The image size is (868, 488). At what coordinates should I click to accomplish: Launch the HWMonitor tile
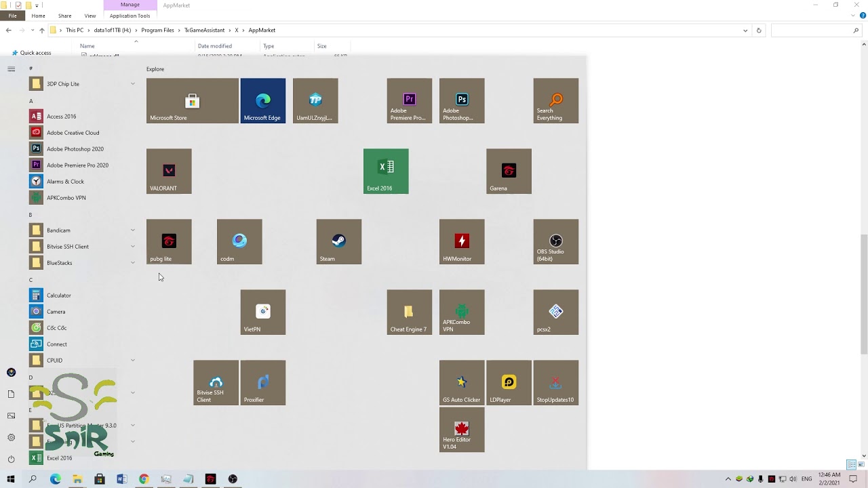[462, 242]
